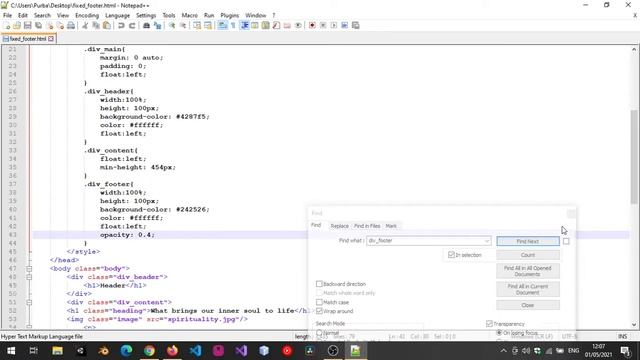This screenshot has width=640, height=360.
Task: Click the Save All toolbar icon
Action: (38, 25)
